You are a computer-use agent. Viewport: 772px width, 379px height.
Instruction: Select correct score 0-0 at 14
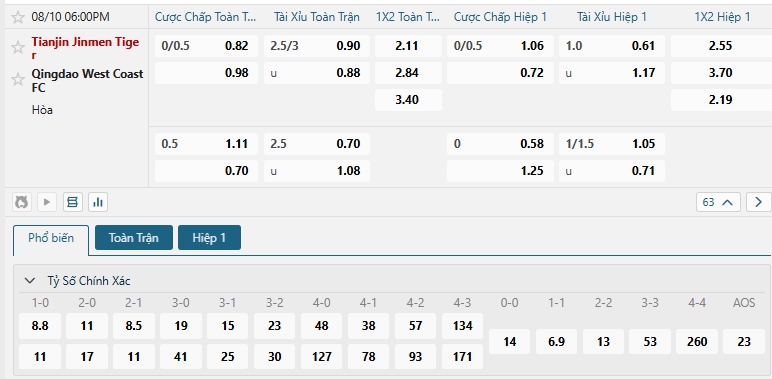(510, 342)
